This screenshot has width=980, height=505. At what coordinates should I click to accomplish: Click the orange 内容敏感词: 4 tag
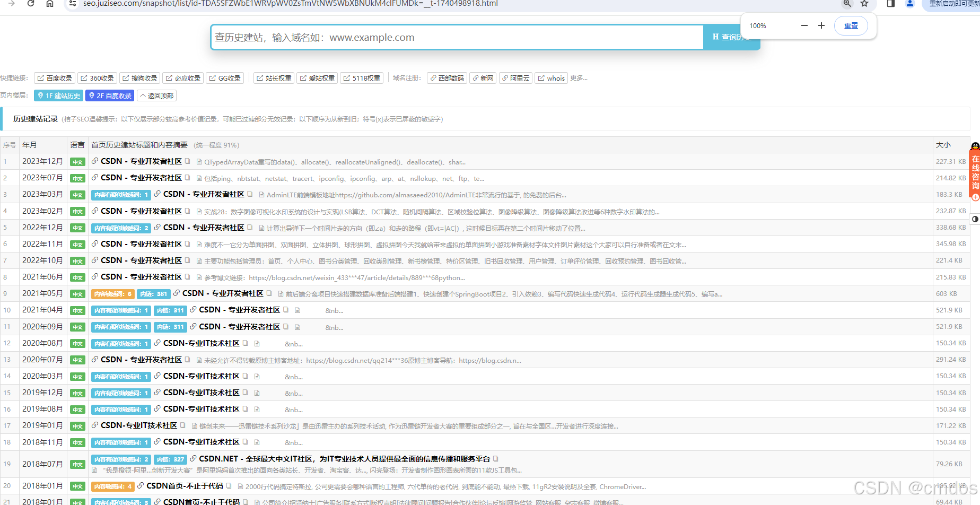tap(112, 486)
